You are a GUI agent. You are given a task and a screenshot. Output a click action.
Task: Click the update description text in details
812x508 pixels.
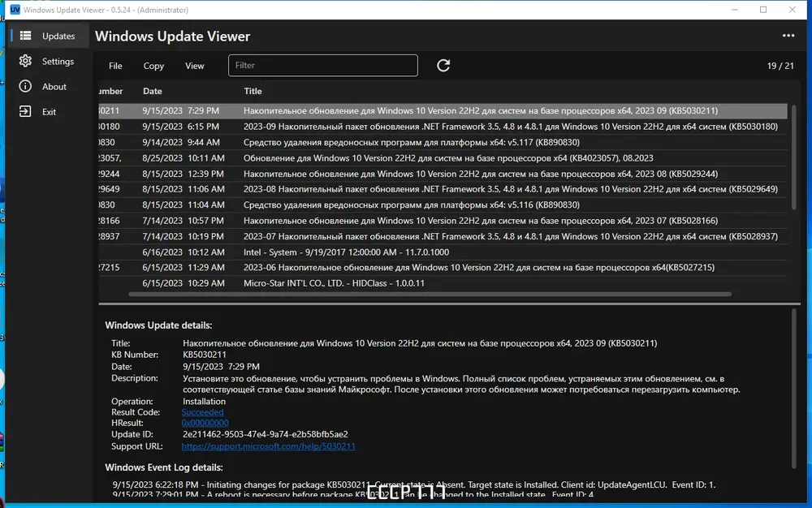tap(461, 384)
